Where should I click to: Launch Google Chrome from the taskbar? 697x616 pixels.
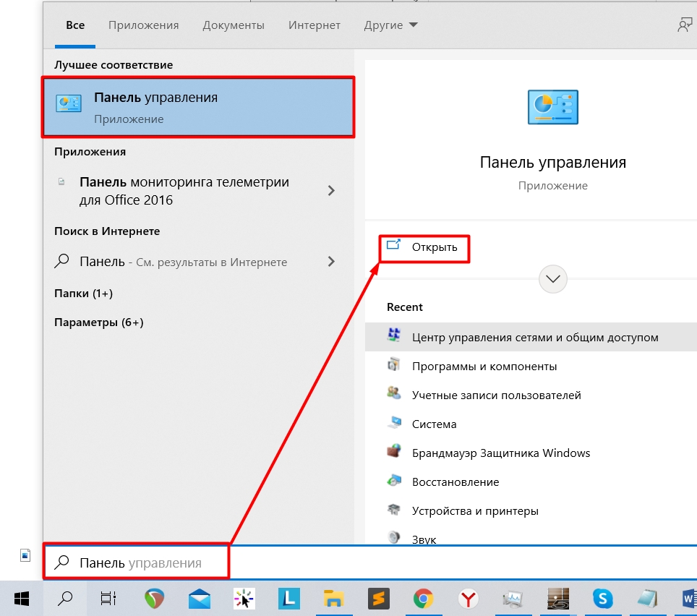click(x=423, y=599)
